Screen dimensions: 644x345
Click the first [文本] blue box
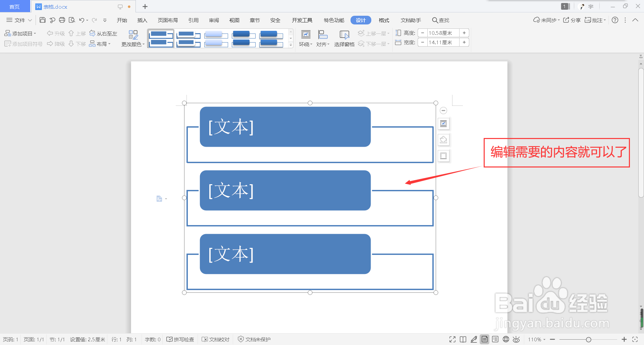point(285,127)
